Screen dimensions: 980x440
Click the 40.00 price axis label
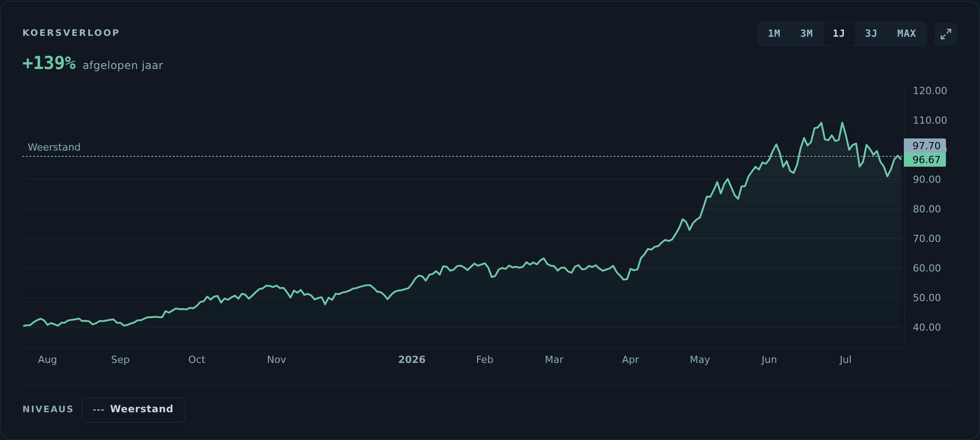click(927, 328)
